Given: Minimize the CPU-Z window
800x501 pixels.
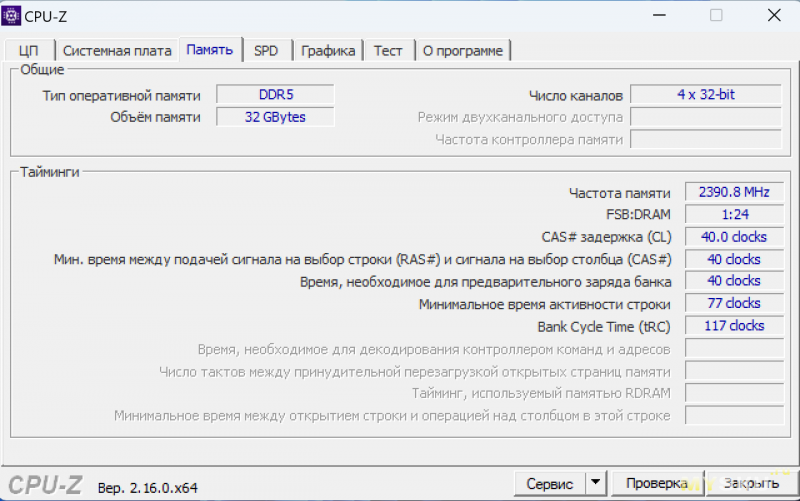Looking at the screenshot, I should point(660,15).
